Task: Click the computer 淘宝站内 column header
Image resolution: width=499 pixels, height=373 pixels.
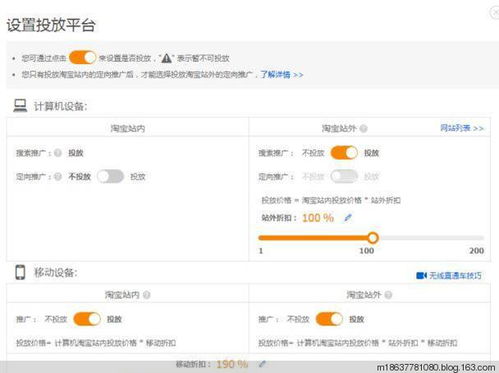Action: click(x=128, y=128)
